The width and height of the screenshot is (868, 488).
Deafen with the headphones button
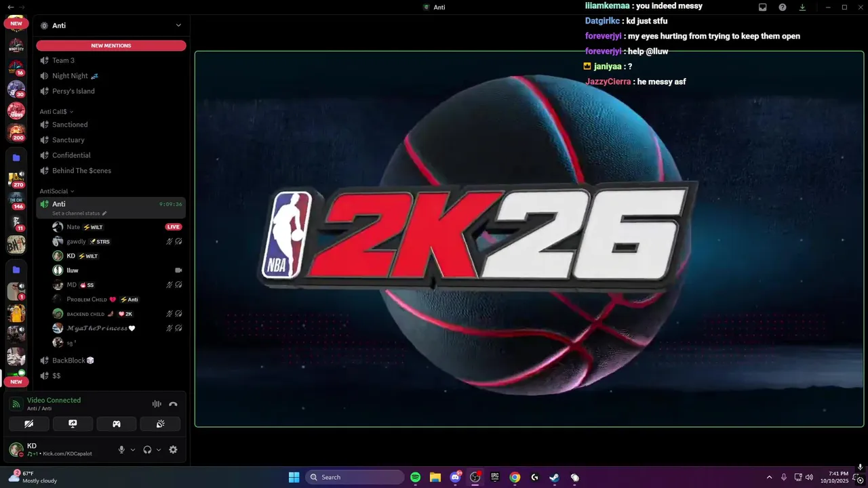(147, 449)
